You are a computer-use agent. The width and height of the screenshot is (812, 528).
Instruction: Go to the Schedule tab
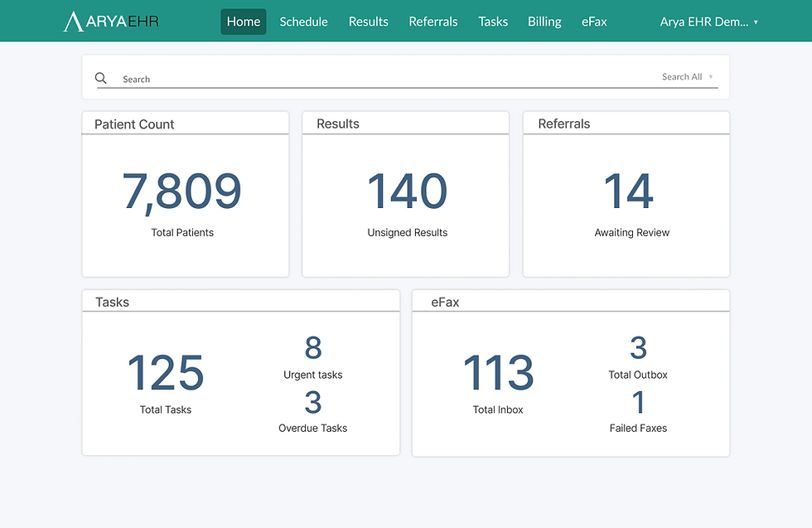[303, 22]
